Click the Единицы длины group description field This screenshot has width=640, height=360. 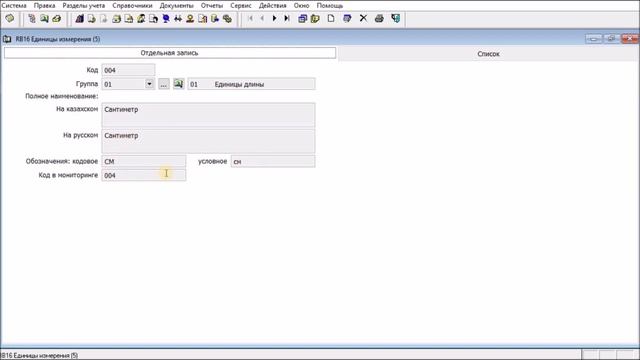pyautogui.click(x=251, y=84)
